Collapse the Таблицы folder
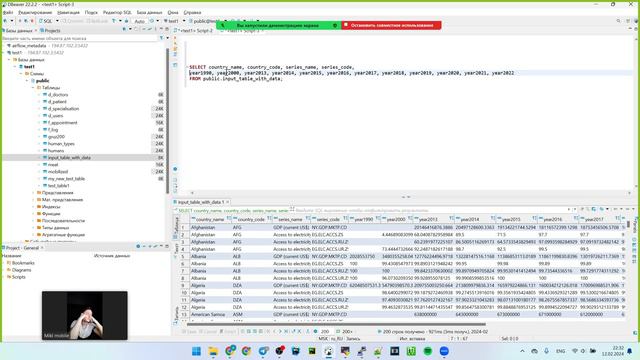This screenshot has height=360, width=640. pyautogui.click(x=34, y=88)
